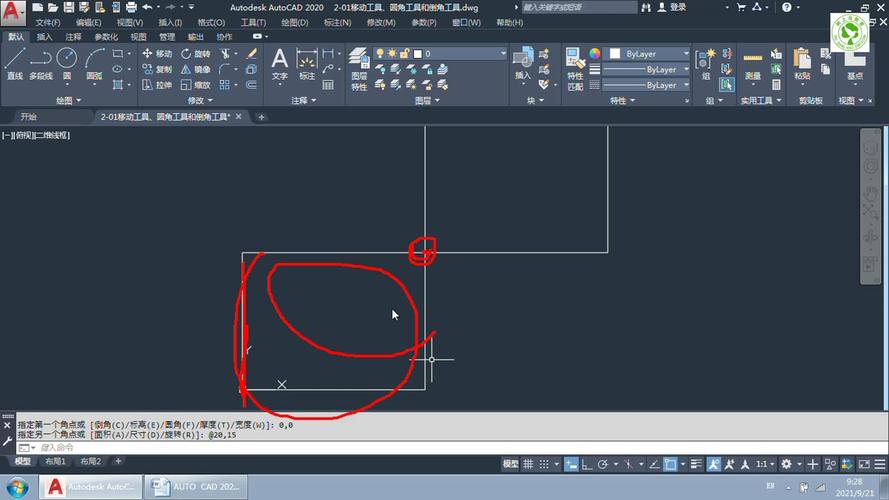Open the layer name dropdown
This screenshot has width=889, height=500.
point(464,54)
